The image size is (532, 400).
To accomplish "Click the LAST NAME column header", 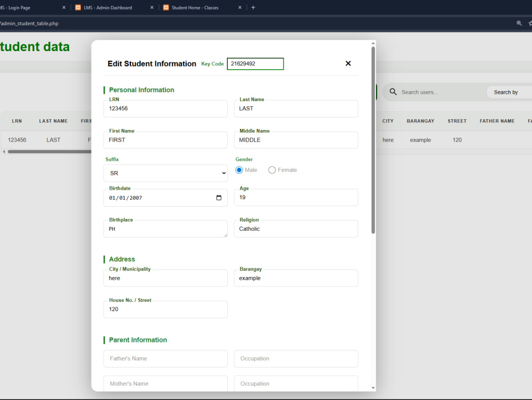I will [53, 121].
